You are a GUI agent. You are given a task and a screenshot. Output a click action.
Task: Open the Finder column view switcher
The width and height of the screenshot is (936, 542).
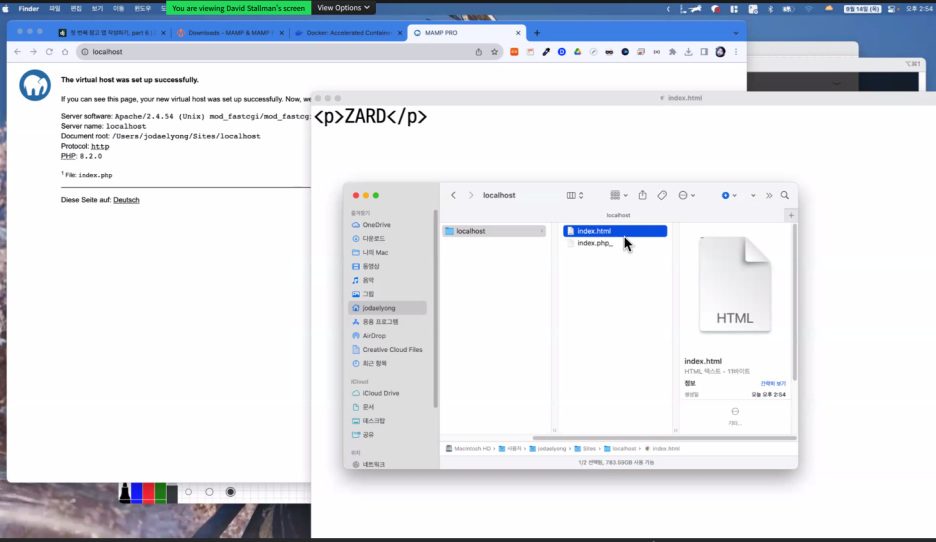(574, 195)
